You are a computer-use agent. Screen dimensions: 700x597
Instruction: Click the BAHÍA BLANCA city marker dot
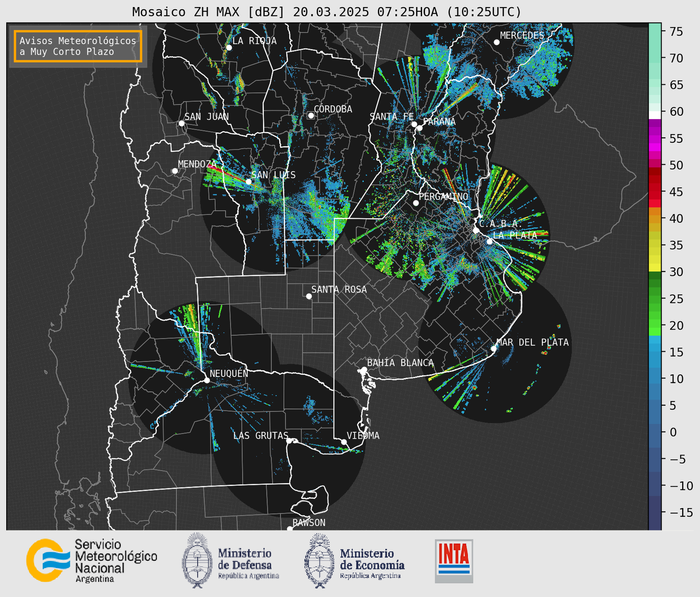point(364,369)
